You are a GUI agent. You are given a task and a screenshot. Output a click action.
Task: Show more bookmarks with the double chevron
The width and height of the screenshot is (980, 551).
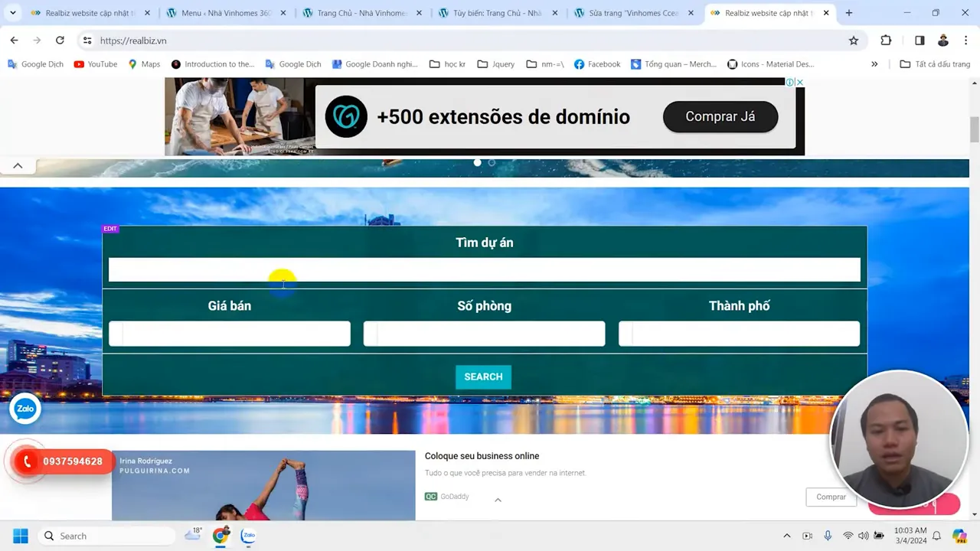pyautogui.click(x=874, y=64)
